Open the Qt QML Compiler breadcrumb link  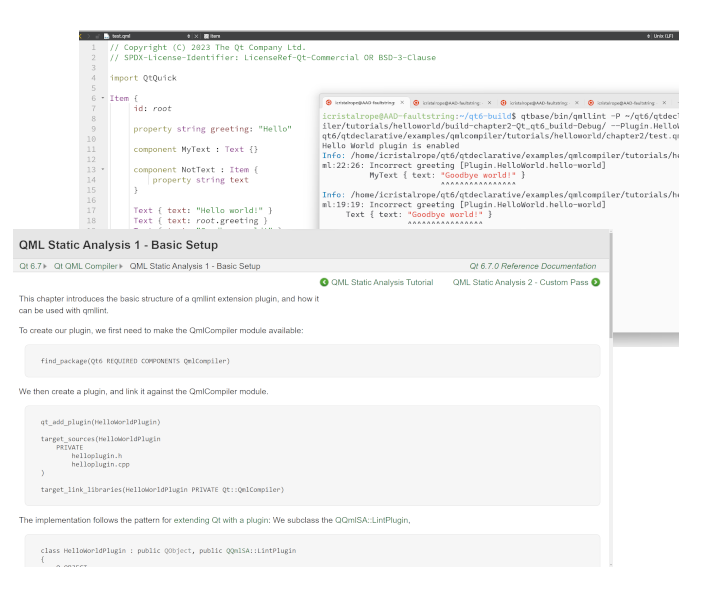pyautogui.click(x=85, y=266)
